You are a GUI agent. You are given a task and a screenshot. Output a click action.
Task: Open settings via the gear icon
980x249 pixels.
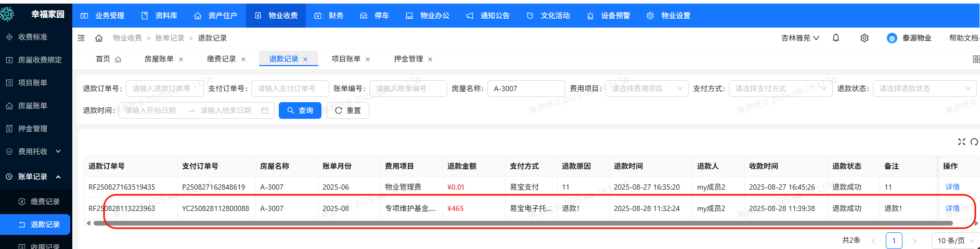coord(864,38)
